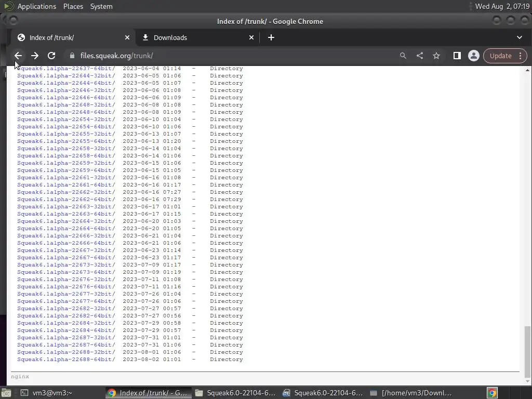The height and width of the screenshot is (399, 532).
Task: Open the System menu
Action: (x=101, y=6)
